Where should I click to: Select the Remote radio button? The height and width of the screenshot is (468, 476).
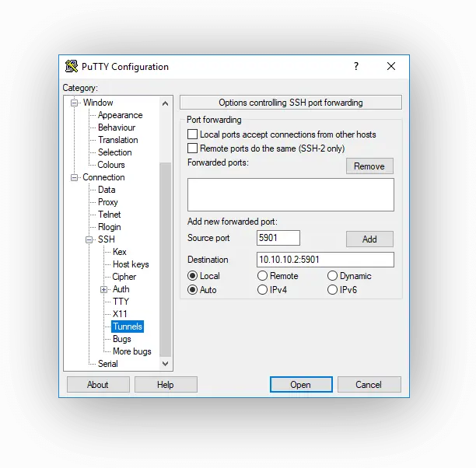point(262,275)
